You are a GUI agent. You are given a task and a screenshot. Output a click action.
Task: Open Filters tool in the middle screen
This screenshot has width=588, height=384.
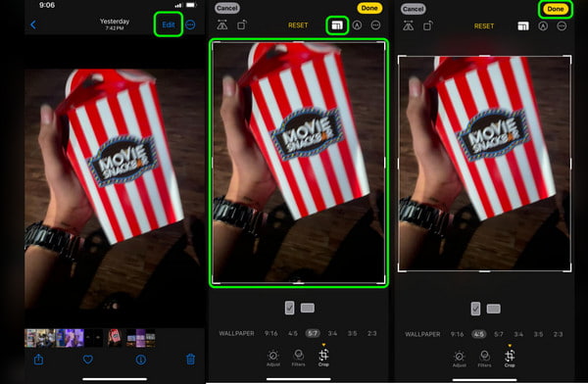(299, 358)
